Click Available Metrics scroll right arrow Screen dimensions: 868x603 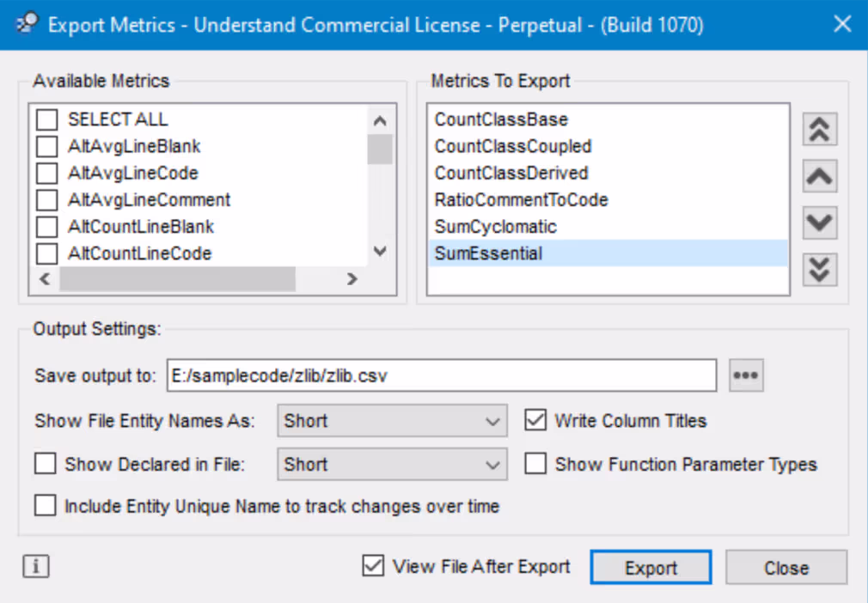(352, 279)
